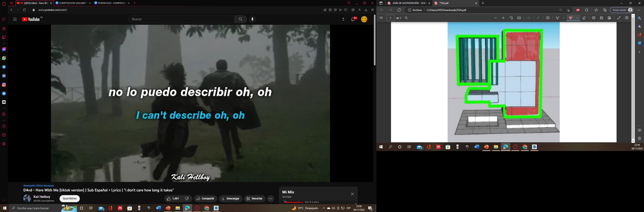Viewport: 644px width, 212px height.
Task: Toggle the PDF draw pen tool
Action: point(557,18)
